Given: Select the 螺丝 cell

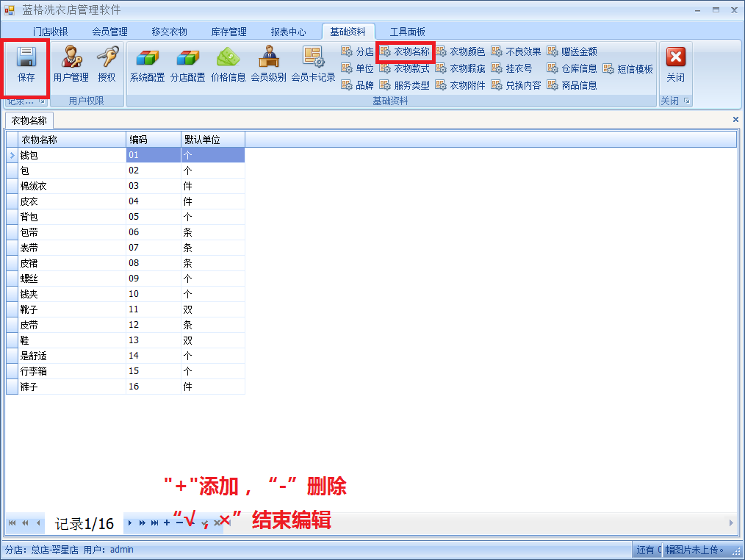Looking at the screenshot, I should (x=72, y=279).
